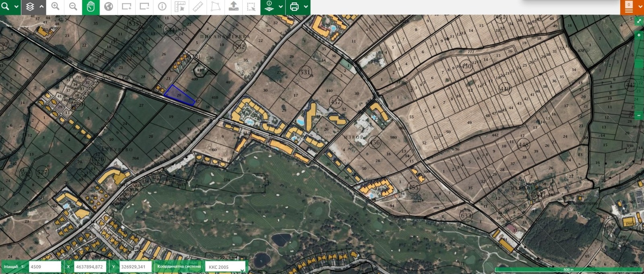This screenshot has width=644, height=274.
Task: Select the zoom out tool
Action: pyautogui.click(x=73, y=7)
